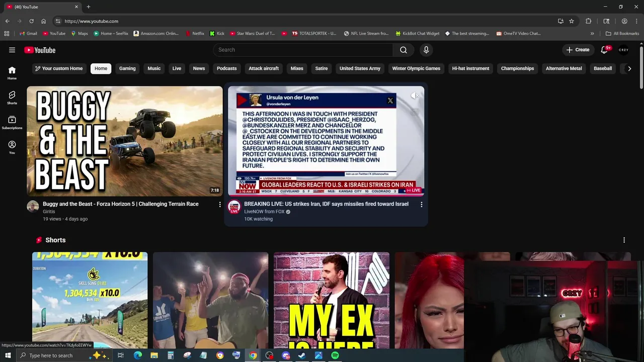Open Spotify from the taskbar
644x362 pixels.
[x=335, y=355]
